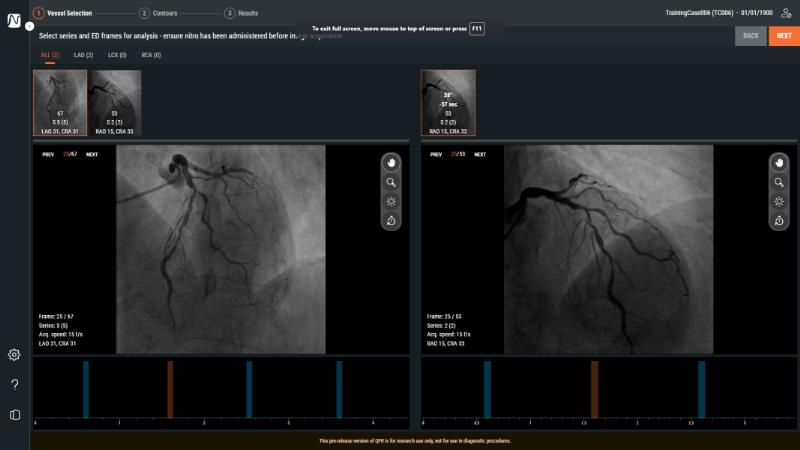Activate the zoom magnifier in left viewer

point(391,182)
